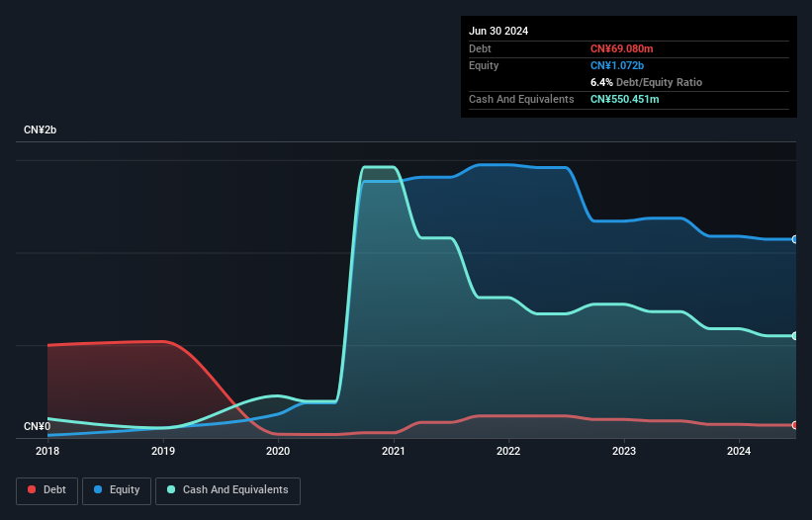Select the teal Cash endpoint marker
The image size is (812, 520).
(x=795, y=336)
